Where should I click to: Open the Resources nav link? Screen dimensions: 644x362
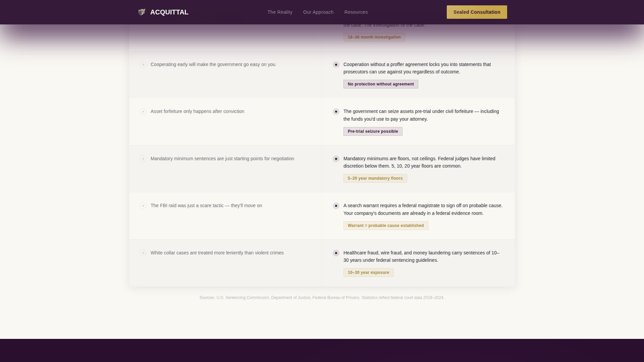coord(356,12)
